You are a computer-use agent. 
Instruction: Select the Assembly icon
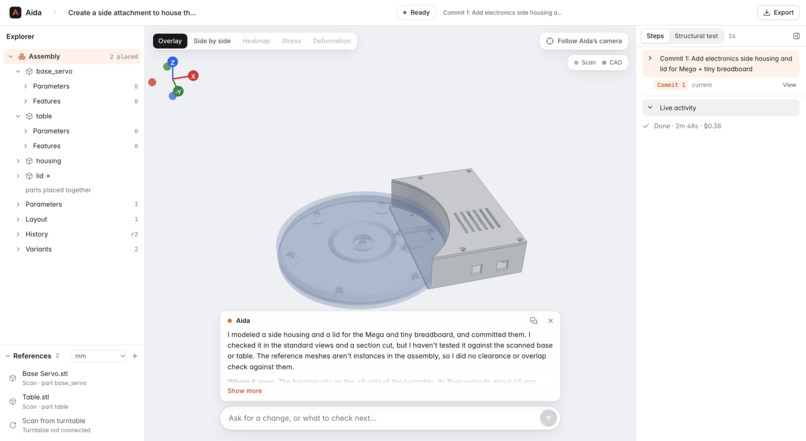tap(22, 57)
